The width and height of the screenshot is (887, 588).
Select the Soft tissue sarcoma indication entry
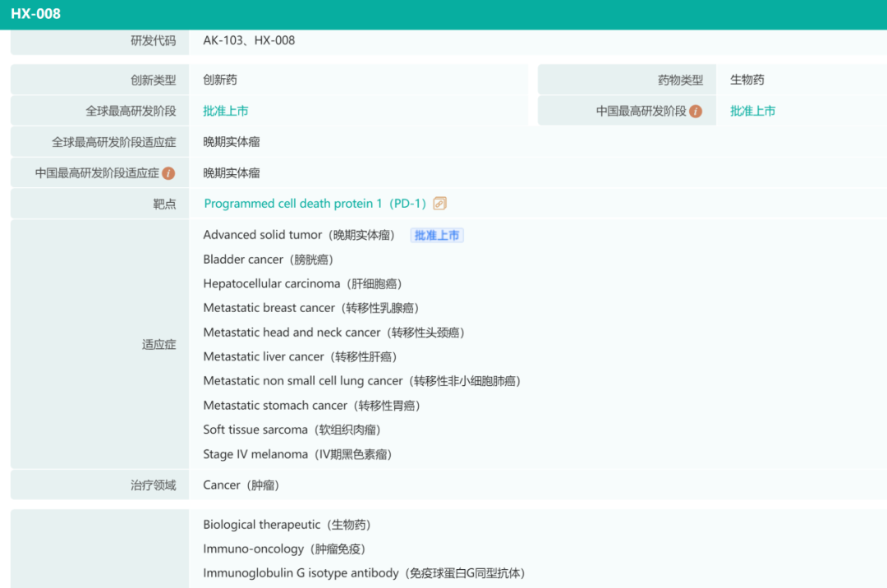292,429
